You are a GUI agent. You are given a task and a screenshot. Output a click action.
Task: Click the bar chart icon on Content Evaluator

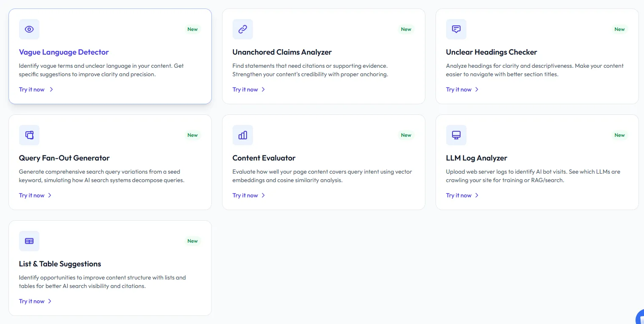[x=242, y=135]
